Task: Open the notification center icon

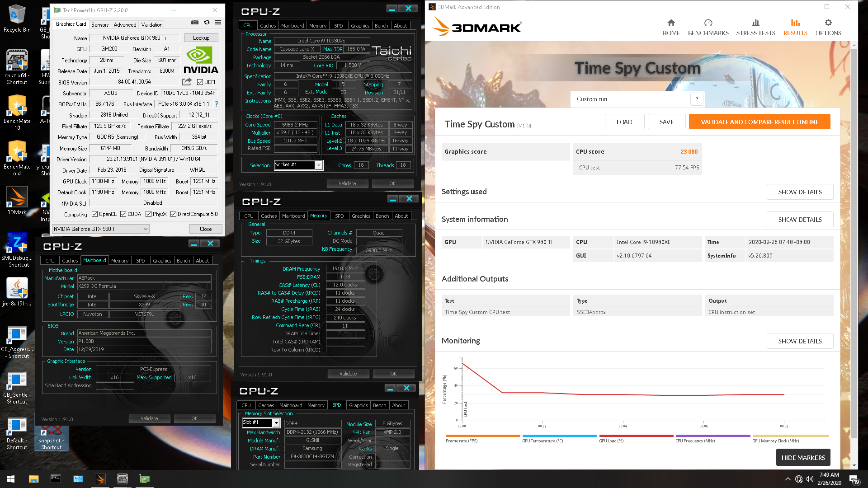Action: coord(854,479)
